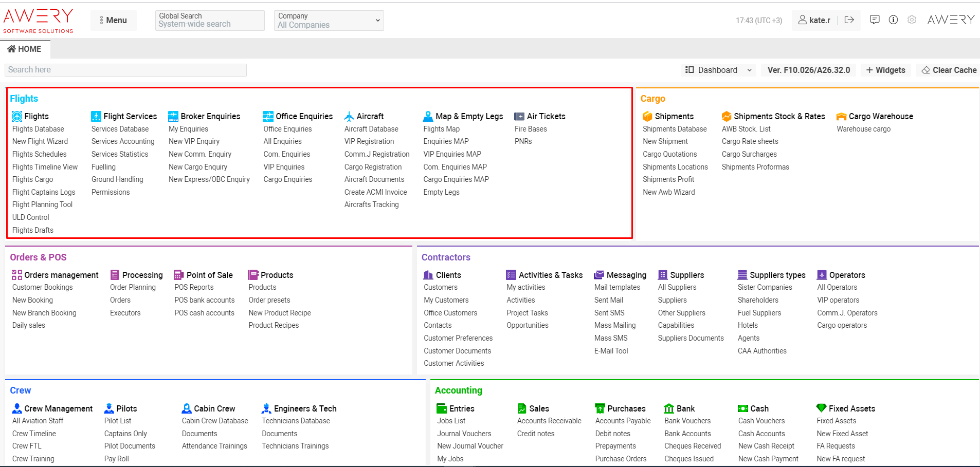980x467 pixels.
Task: Open the chat messages icon in header
Action: coord(875,20)
